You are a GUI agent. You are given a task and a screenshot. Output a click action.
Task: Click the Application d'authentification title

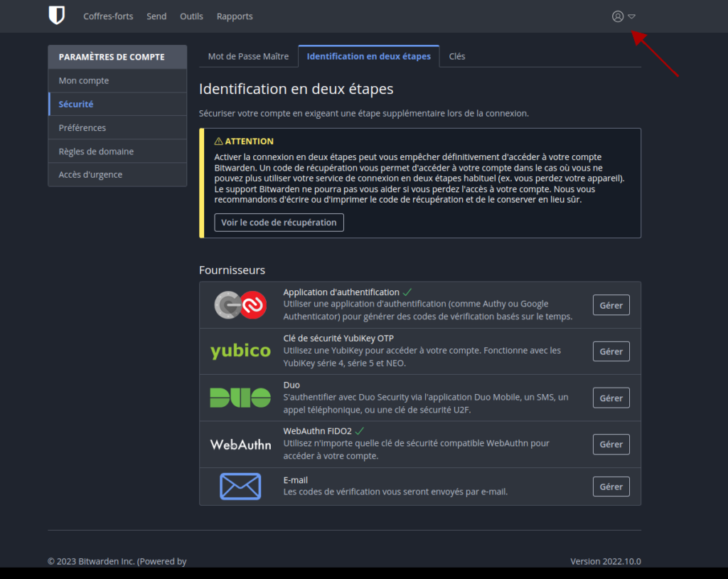341,292
